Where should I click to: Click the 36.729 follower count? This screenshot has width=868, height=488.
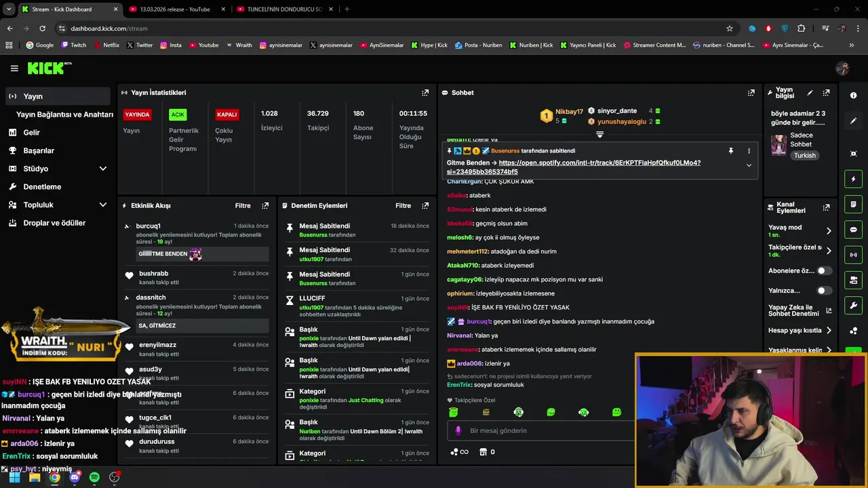click(x=318, y=114)
